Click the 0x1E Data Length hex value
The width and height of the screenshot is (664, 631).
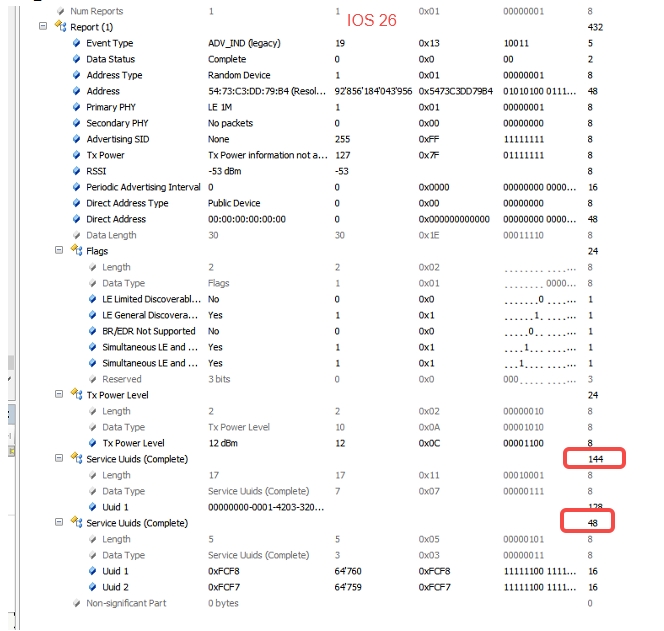click(x=429, y=235)
